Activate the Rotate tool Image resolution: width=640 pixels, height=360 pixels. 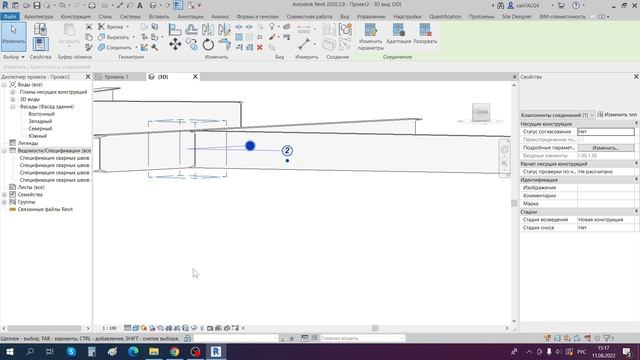point(208,44)
